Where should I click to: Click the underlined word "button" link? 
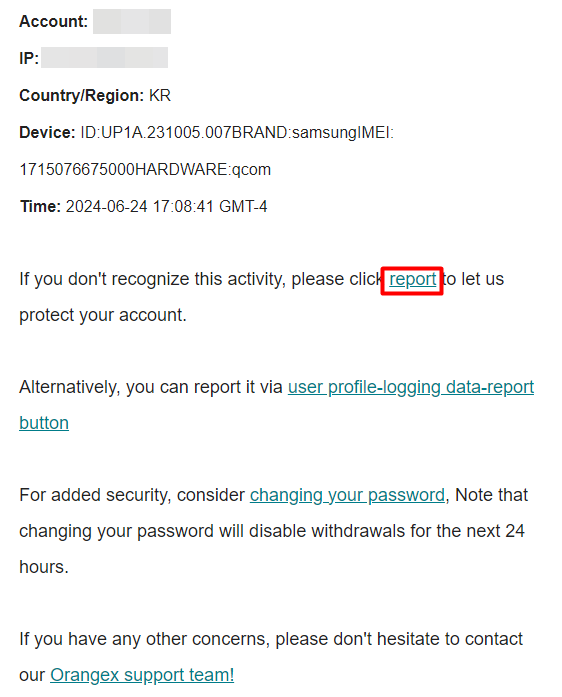44,423
